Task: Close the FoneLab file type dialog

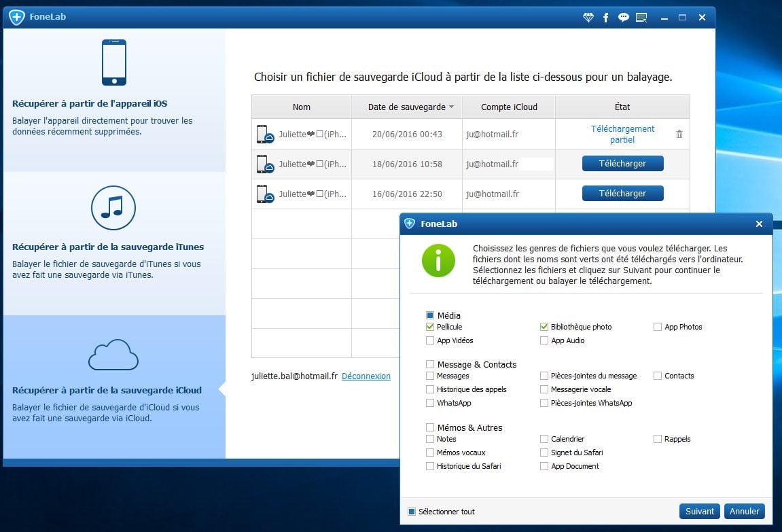Action: pyautogui.click(x=759, y=224)
